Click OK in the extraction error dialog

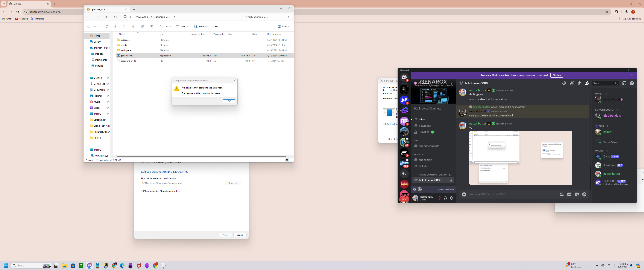(x=229, y=101)
